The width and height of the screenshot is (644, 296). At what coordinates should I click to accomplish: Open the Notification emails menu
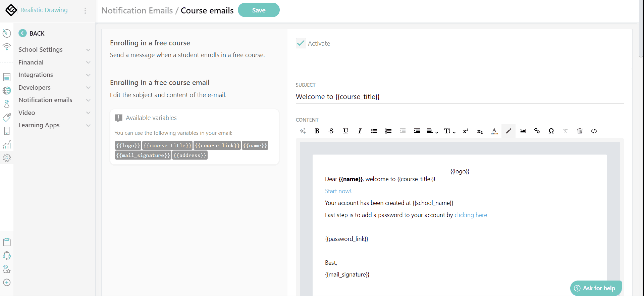coord(54,100)
